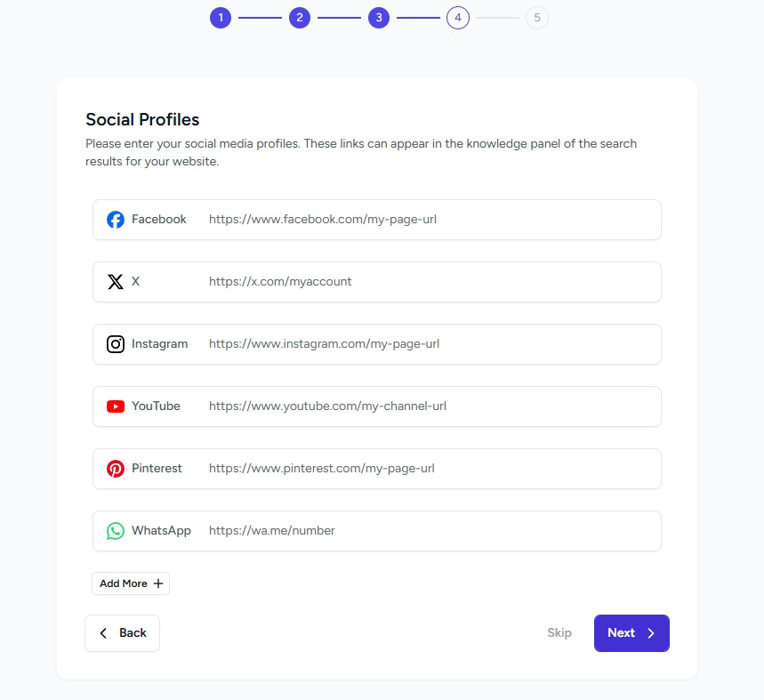Click the X (Twitter) logo icon

point(116,282)
